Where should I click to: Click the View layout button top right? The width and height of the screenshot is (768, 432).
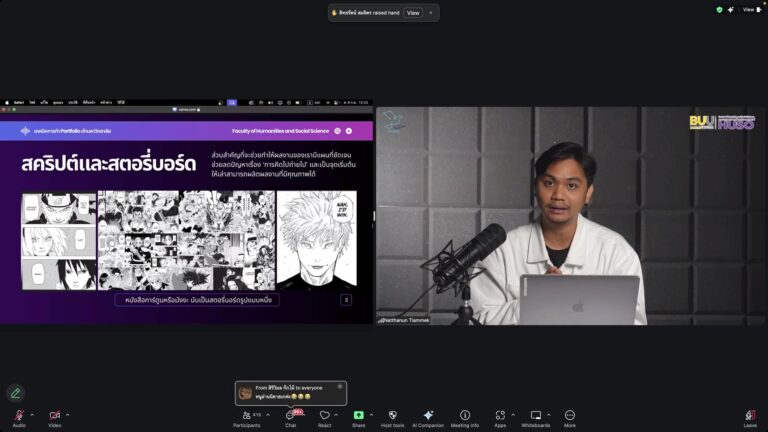click(752, 9)
